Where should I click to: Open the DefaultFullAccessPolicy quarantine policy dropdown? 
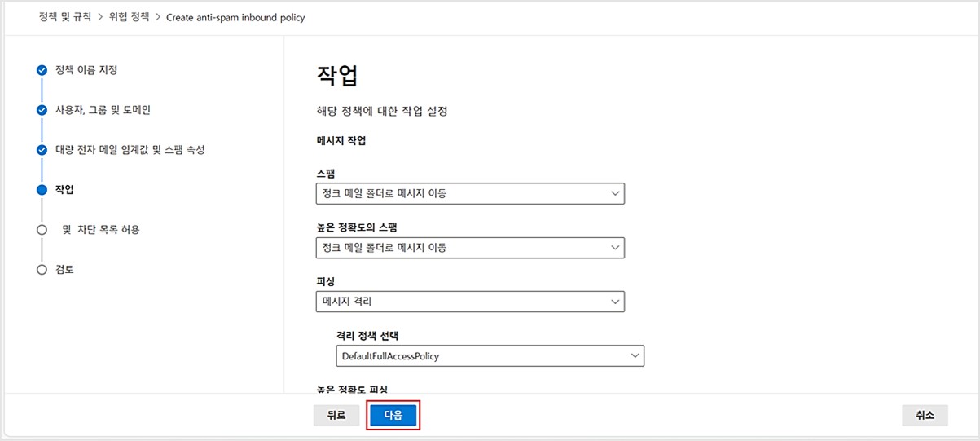[490, 355]
